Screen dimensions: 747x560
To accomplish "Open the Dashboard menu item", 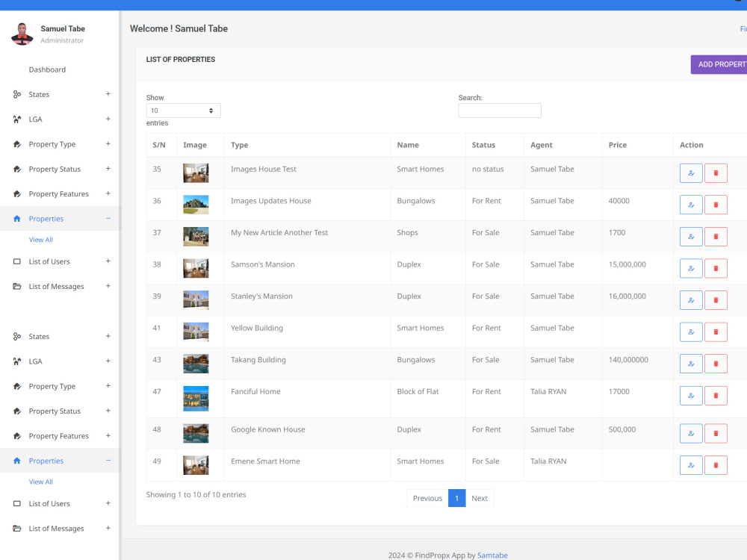I will [47, 69].
